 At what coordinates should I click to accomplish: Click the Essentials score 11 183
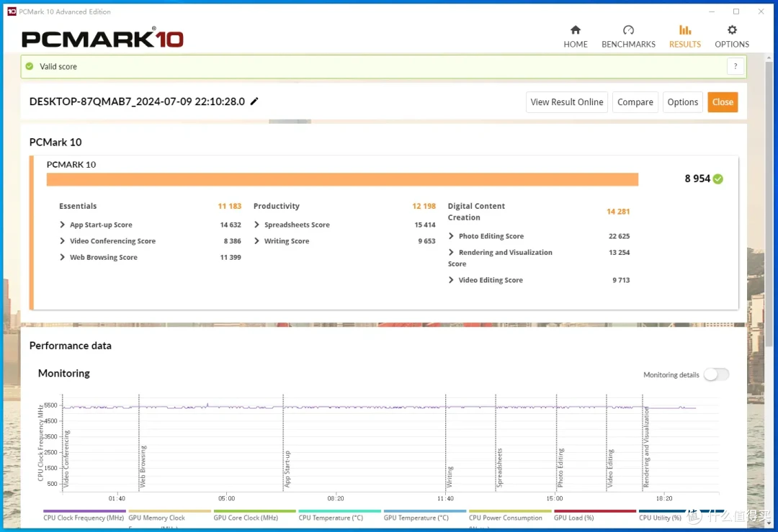[230, 206]
